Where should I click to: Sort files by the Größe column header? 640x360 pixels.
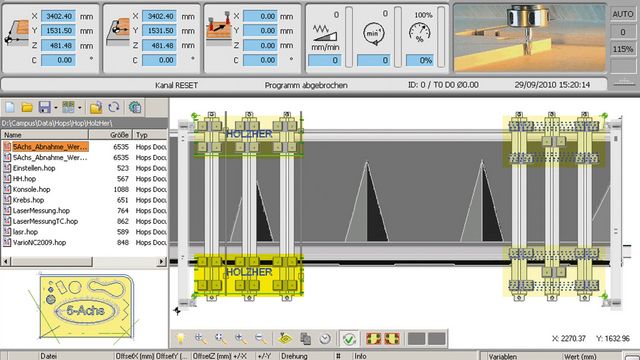(x=111, y=135)
